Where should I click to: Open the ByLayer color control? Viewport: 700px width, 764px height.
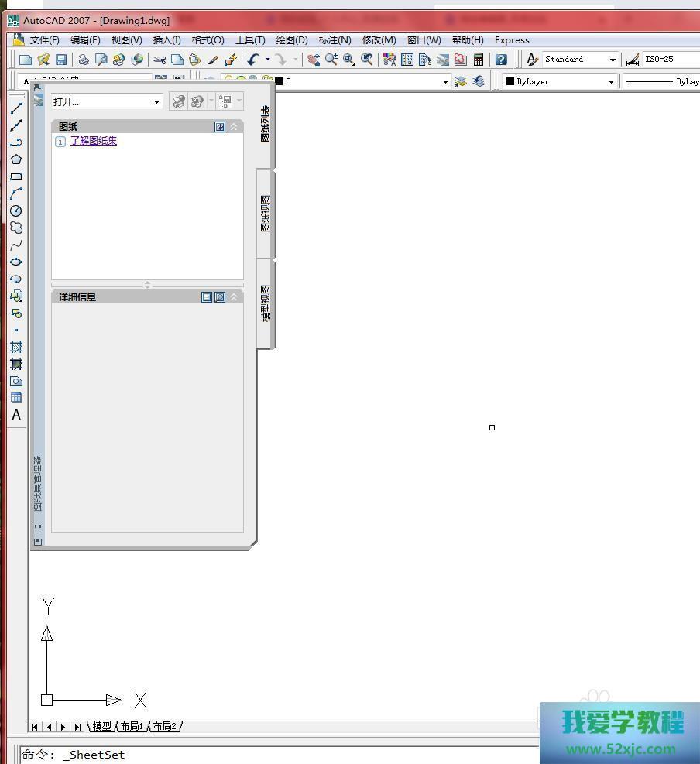(x=561, y=81)
